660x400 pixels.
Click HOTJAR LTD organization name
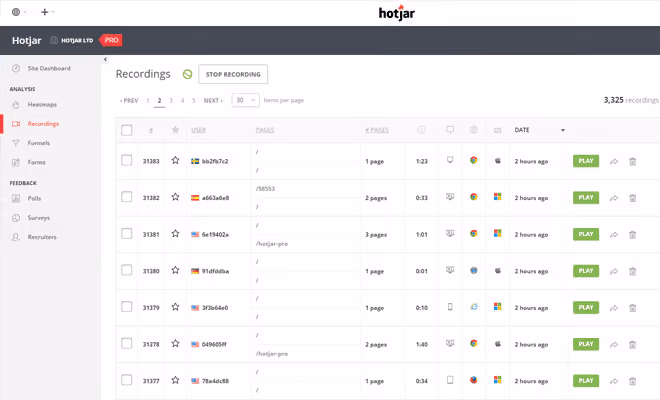[77, 40]
